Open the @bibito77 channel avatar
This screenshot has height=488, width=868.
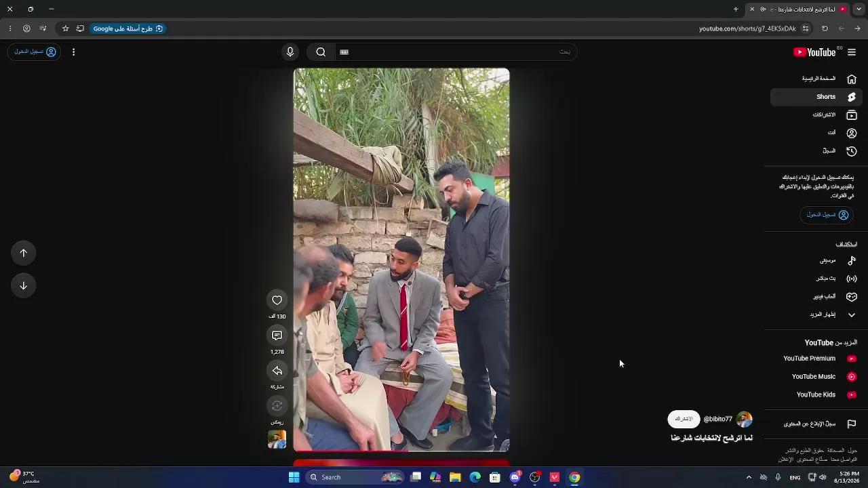pos(744,419)
